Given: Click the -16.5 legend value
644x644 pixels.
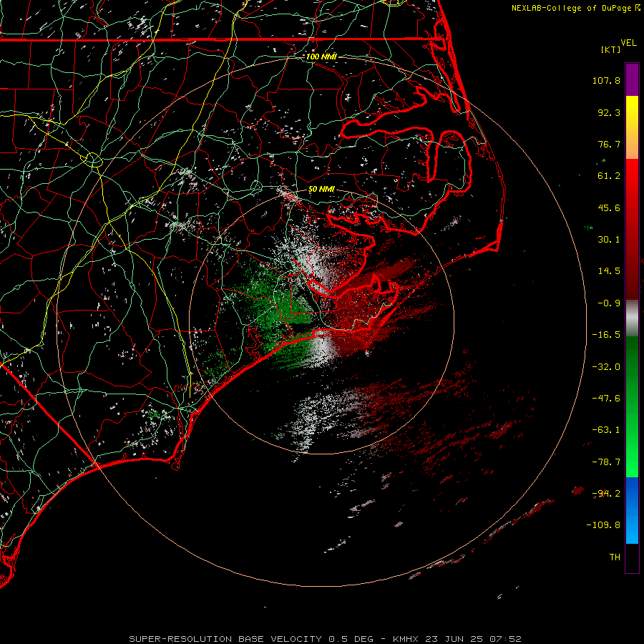Looking at the screenshot, I should pyautogui.click(x=606, y=335).
